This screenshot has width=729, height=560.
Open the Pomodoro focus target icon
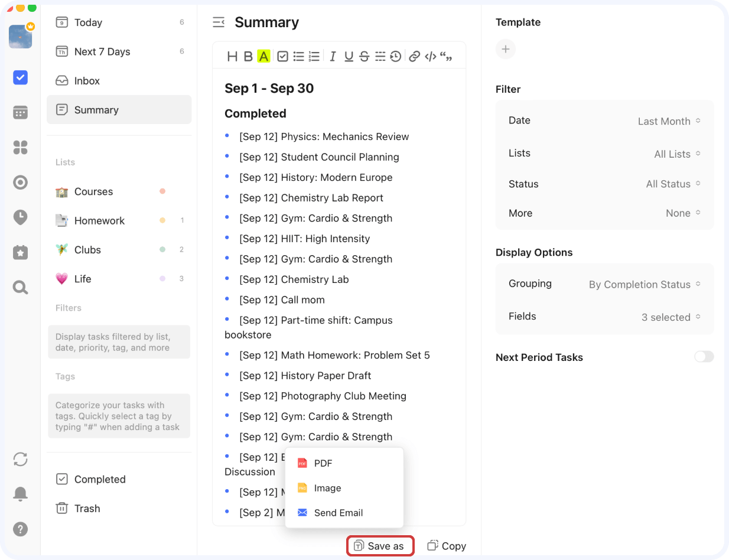point(20,183)
